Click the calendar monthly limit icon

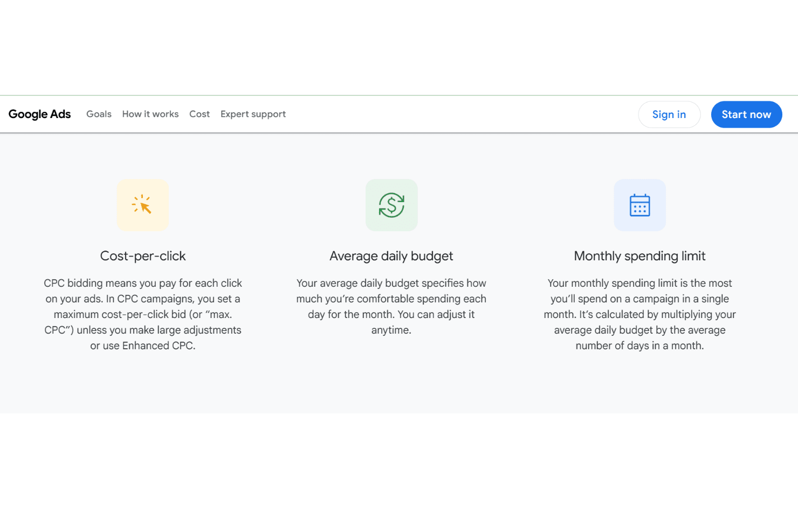click(640, 205)
